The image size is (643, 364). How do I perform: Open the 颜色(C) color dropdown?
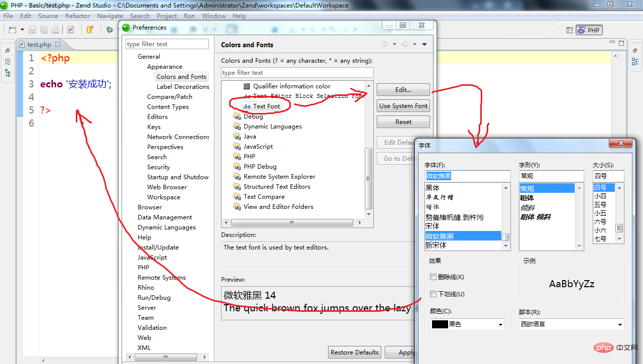tap(467, 324)
